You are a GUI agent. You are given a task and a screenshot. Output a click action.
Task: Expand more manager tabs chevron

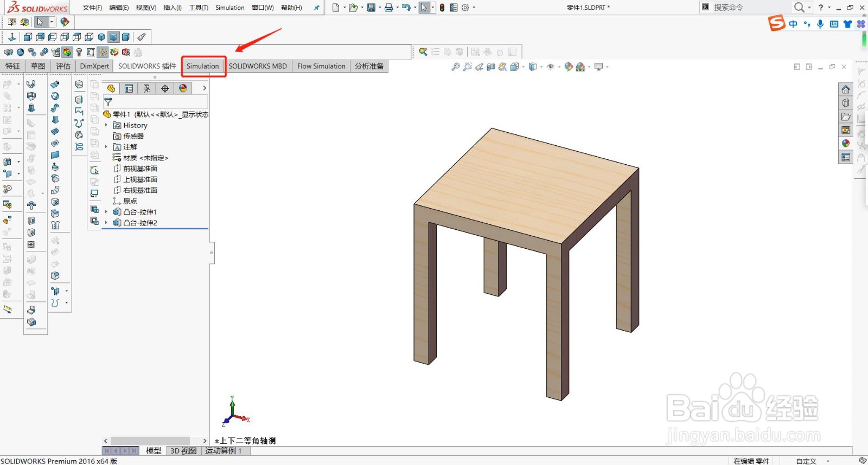pos(205,88)
